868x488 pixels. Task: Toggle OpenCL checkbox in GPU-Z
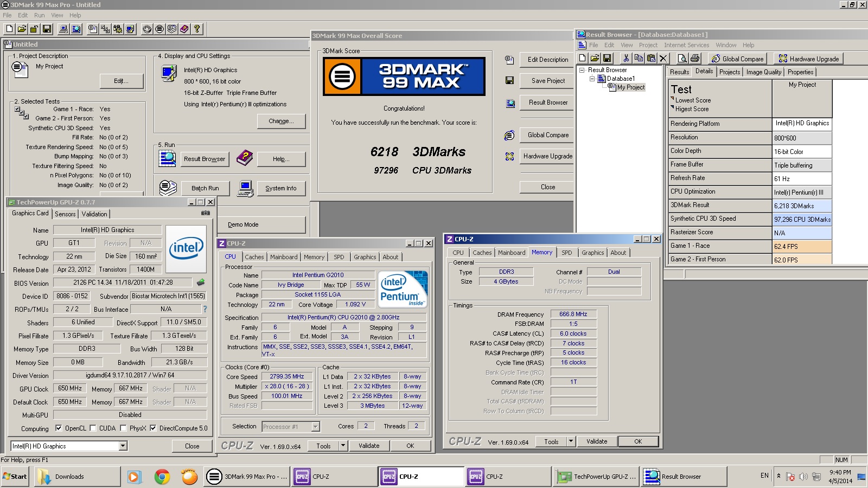[59, 428]
